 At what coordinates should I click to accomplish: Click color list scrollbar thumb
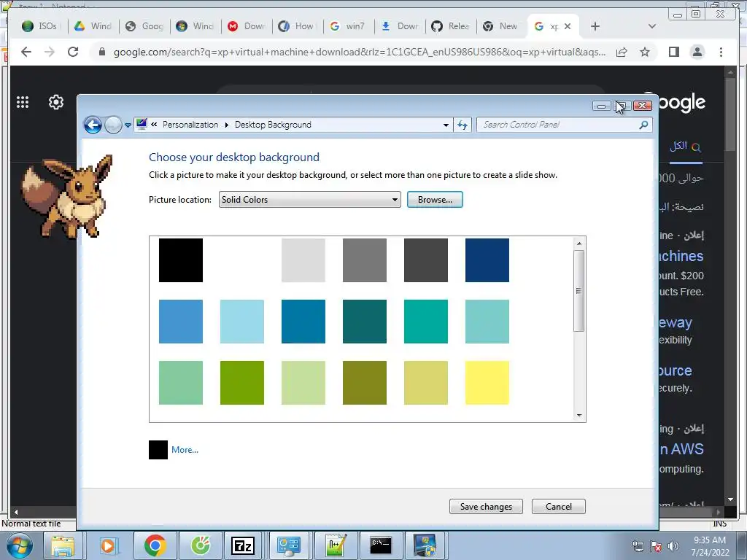pyautogui.click(x=579, y=291)
